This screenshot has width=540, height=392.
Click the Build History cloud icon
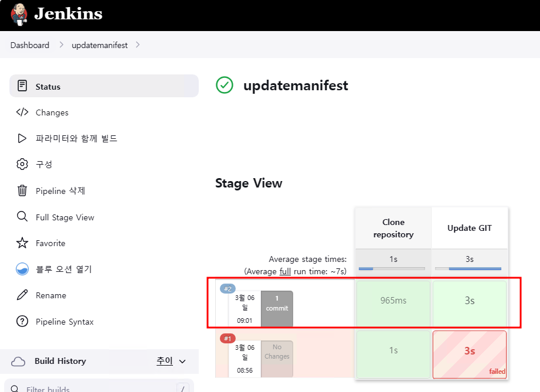[x=18, y=362]
